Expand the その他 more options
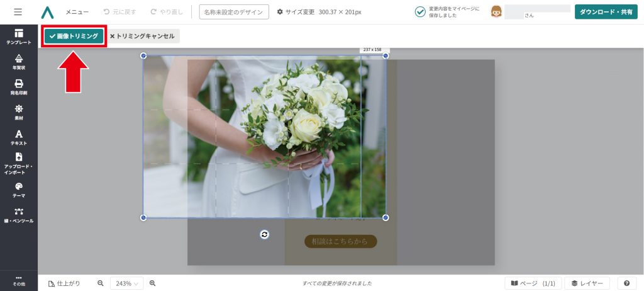 coord(19,280)
